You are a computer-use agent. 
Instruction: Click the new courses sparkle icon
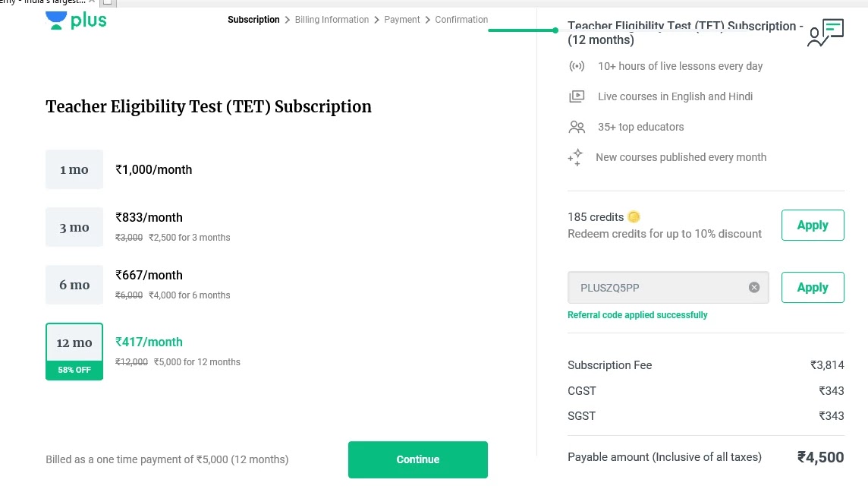click(x=575, y=157)
